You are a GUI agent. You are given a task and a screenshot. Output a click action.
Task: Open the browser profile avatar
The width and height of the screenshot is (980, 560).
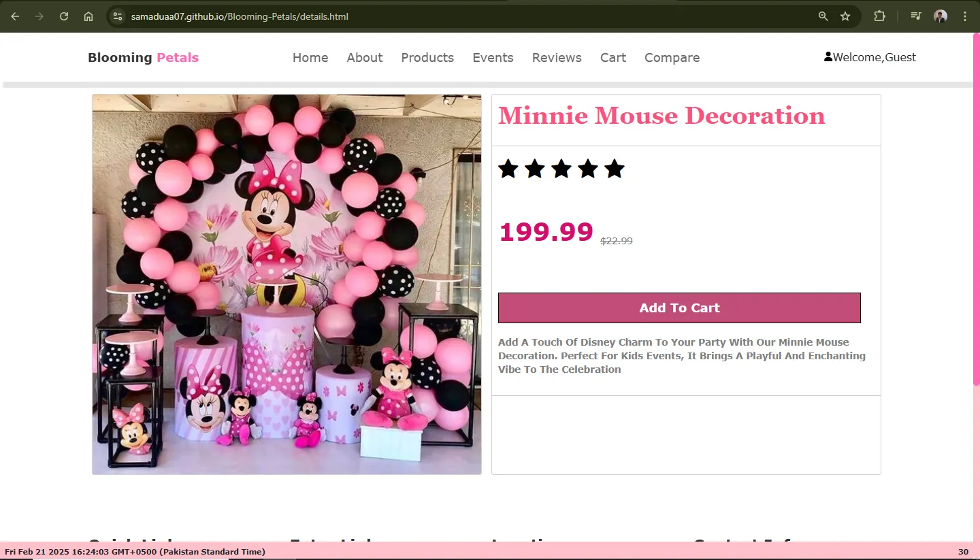941,16
